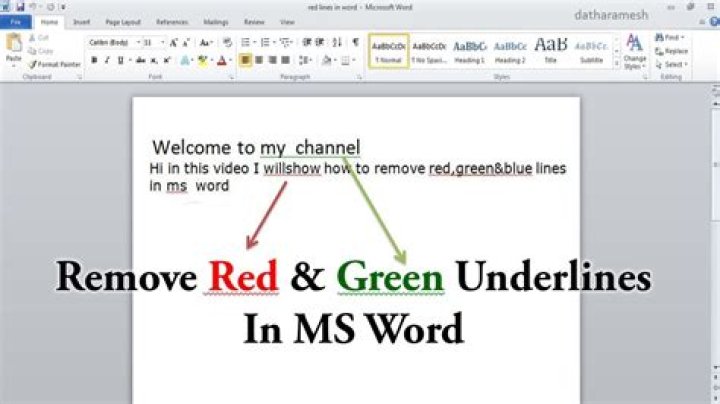Click the Change Styles icon
Image resolution: width=720 pixels, height=404 pixels.
[634, 50]
